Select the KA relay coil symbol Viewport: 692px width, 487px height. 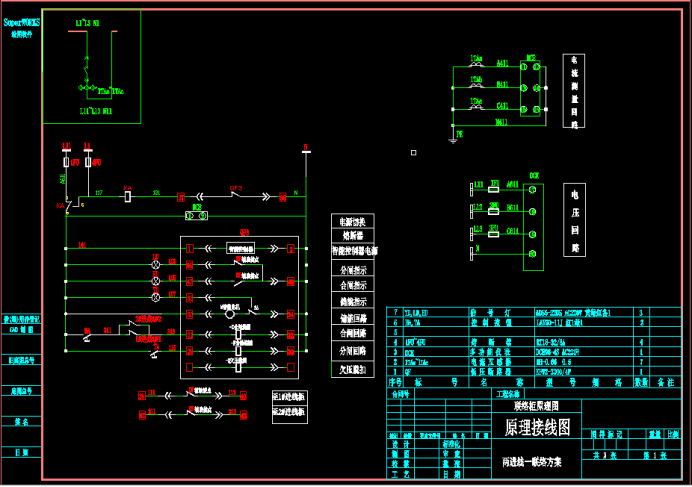[x=128, y=196]
